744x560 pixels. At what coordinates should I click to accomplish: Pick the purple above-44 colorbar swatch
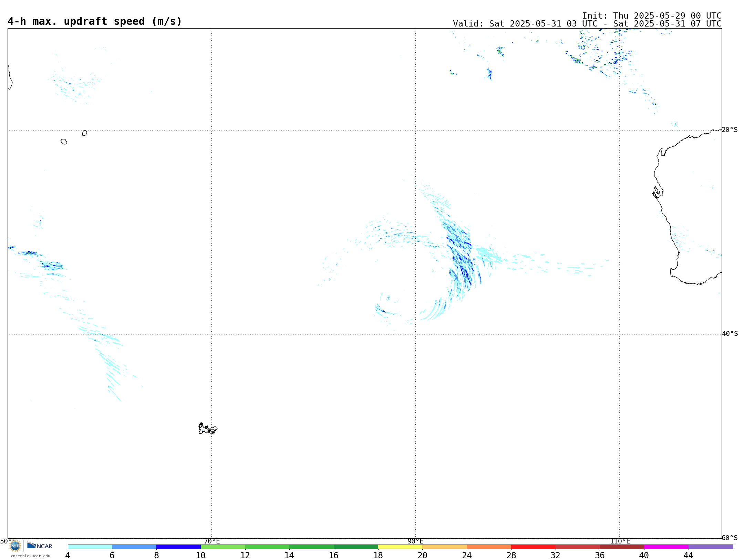point(711,547)
